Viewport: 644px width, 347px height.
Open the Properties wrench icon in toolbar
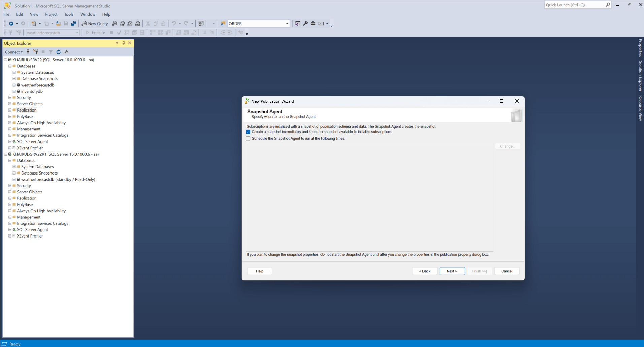pyautogui.click(x=305, y=24)
